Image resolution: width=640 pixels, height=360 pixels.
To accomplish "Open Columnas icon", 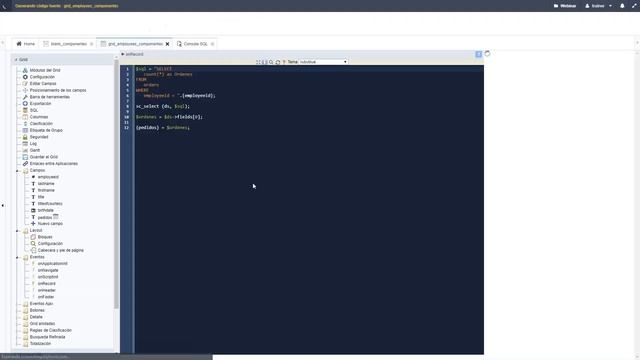I will click(x=25, y=117).
